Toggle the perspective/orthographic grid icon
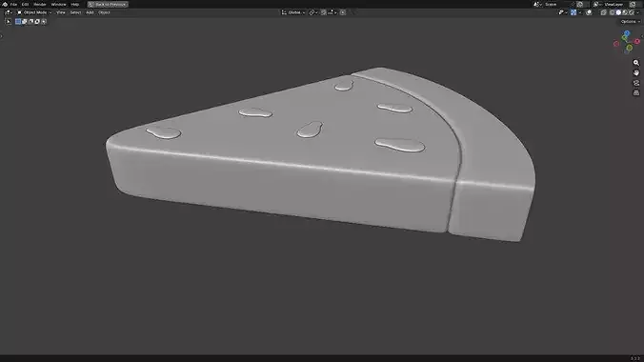Viewport: 644px width, 362px height. point(636,92)
